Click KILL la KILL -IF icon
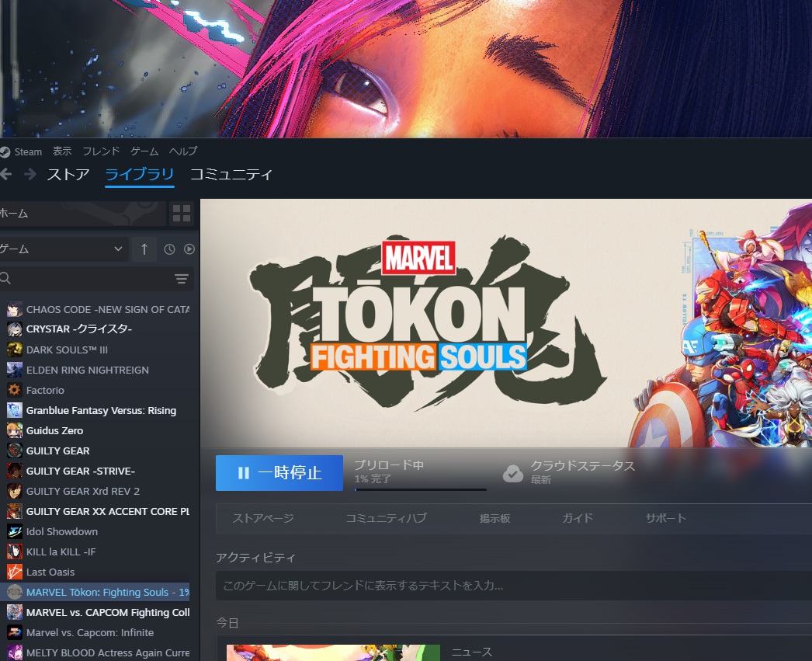This screenshot has width=812, height=661. (15, 551)
